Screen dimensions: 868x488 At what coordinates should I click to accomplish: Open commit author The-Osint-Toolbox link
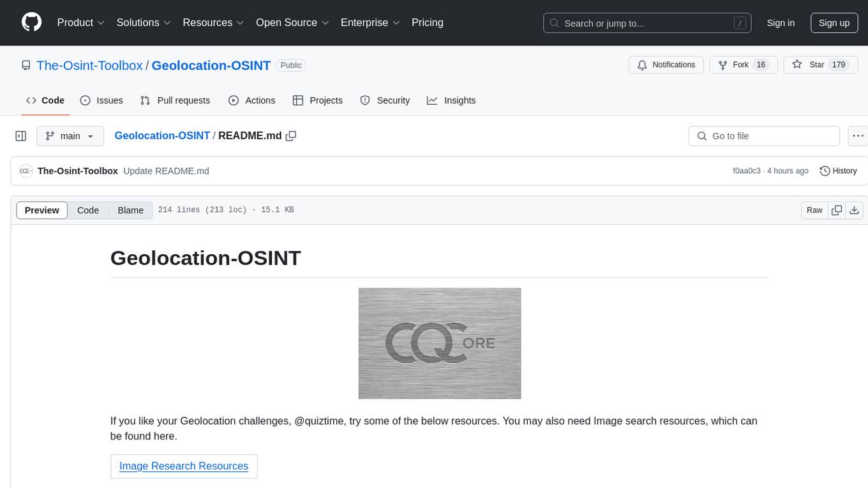pyautogui.click(x=78, y=171)
